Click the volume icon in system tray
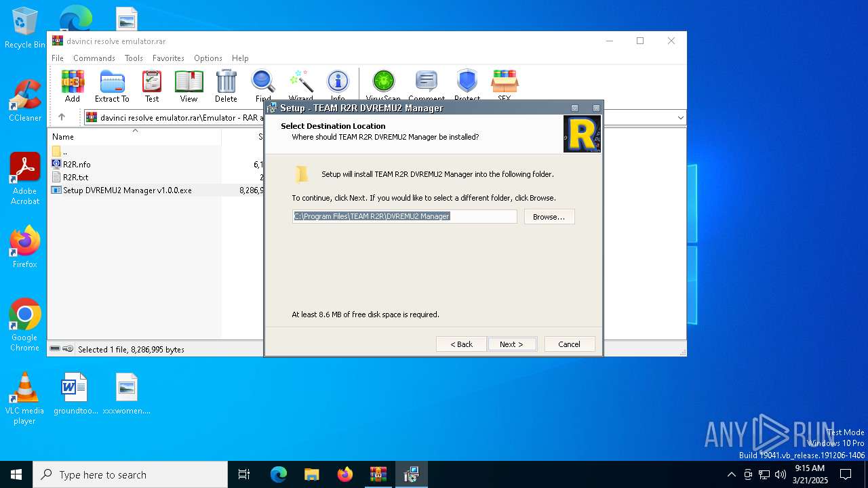Screen dimensions: 868x488 (781, 474)
